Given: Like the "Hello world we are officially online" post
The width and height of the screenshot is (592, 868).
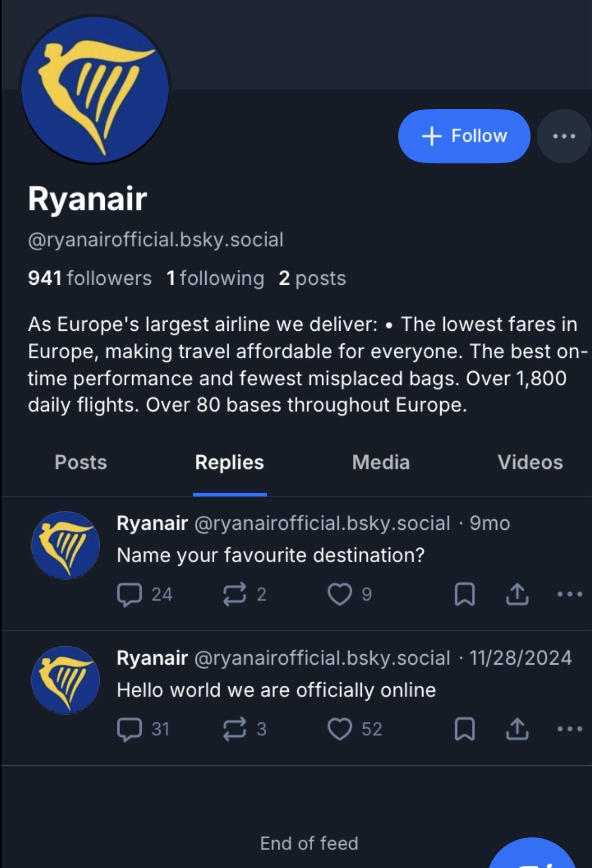Looking at the screenshot, I should [340, 729].
